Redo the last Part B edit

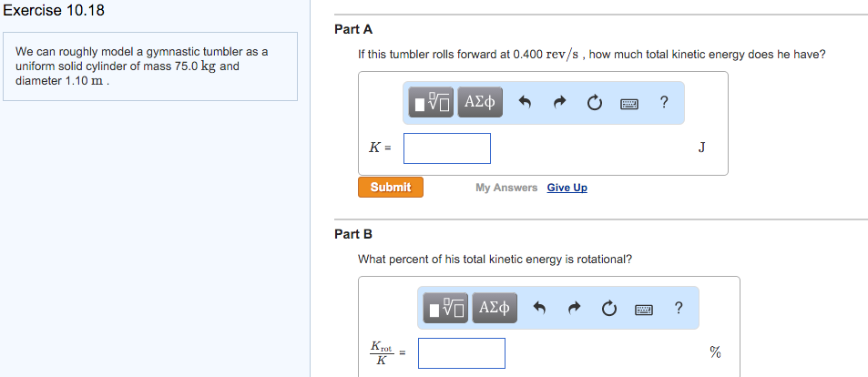click(x=574, y=309)
